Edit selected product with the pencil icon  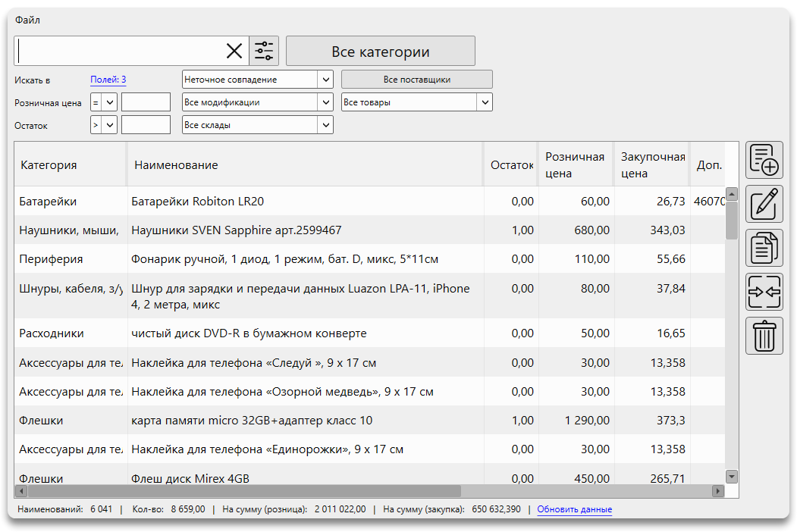[x=764, y=204]
